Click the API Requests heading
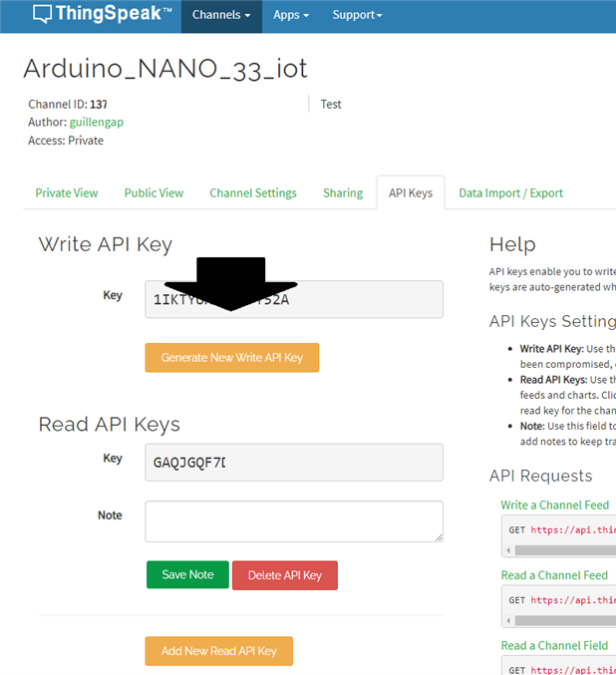The height and width of the screenshot is (675, 616). click(x=540, y=476)
